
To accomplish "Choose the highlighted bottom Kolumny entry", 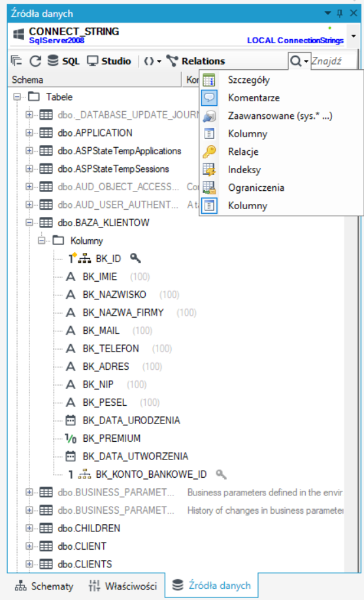I will [248, 205].
